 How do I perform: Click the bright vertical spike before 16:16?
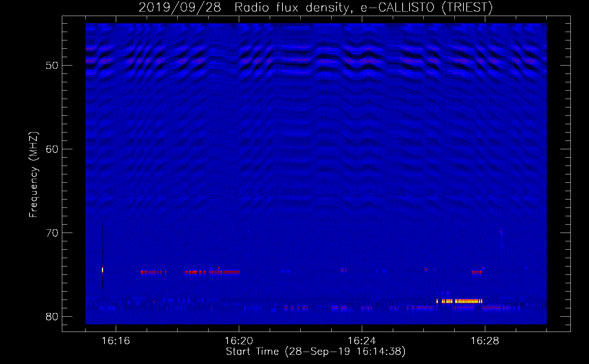click(x=103, y=270)
